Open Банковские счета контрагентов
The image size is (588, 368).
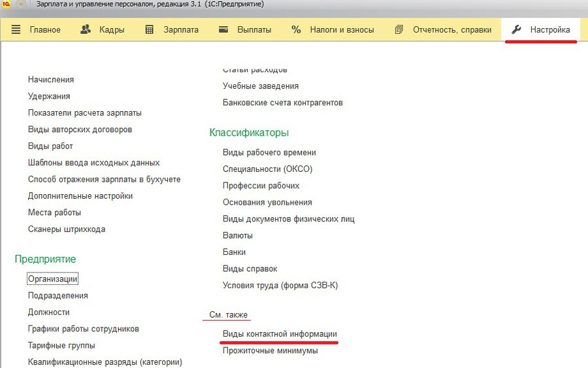[283, 103]
